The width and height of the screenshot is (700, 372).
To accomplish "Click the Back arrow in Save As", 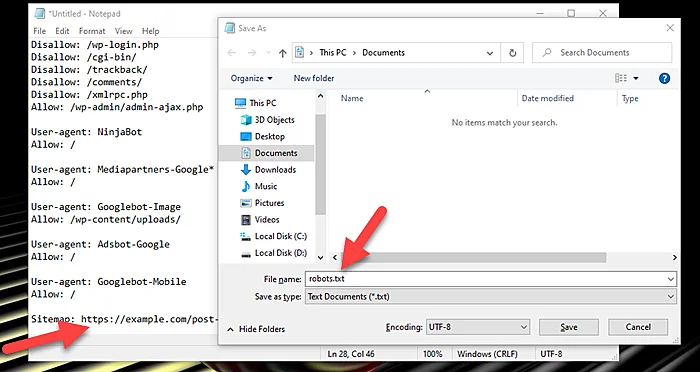I will point(231,53).
